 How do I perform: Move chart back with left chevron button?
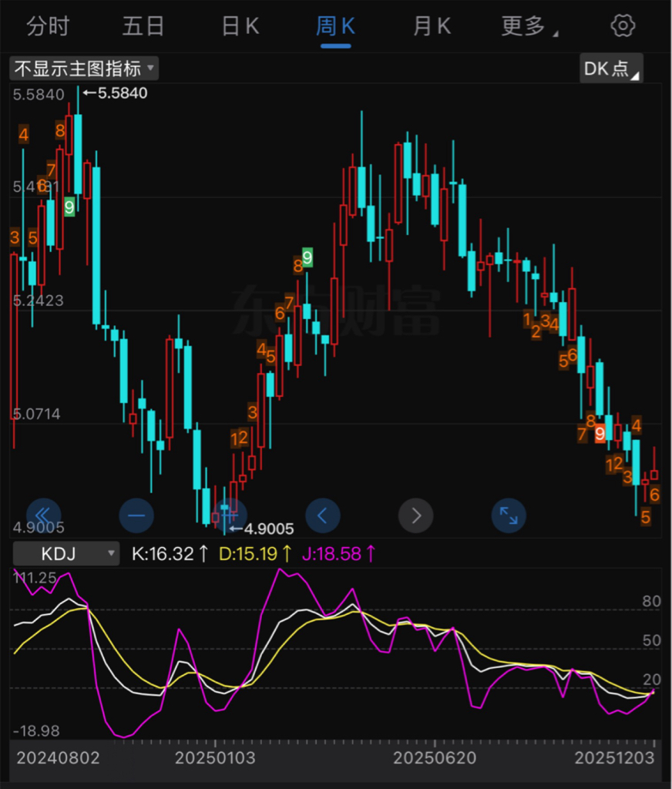323,515
